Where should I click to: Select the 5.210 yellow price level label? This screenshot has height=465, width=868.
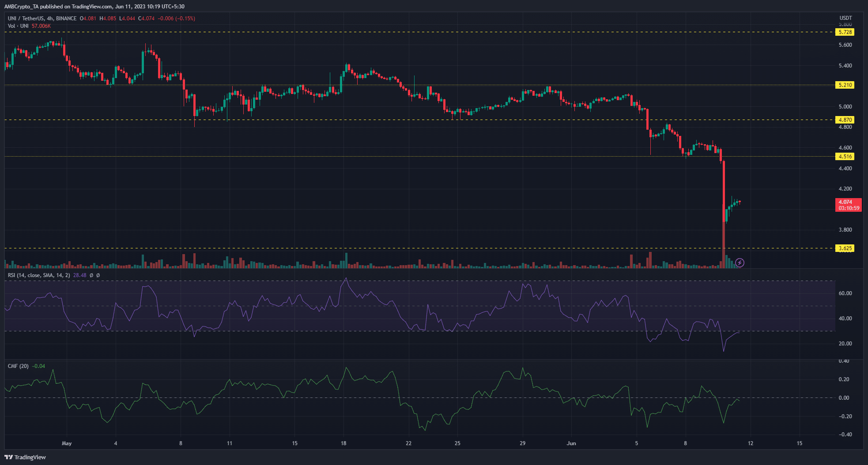(845, 85)
